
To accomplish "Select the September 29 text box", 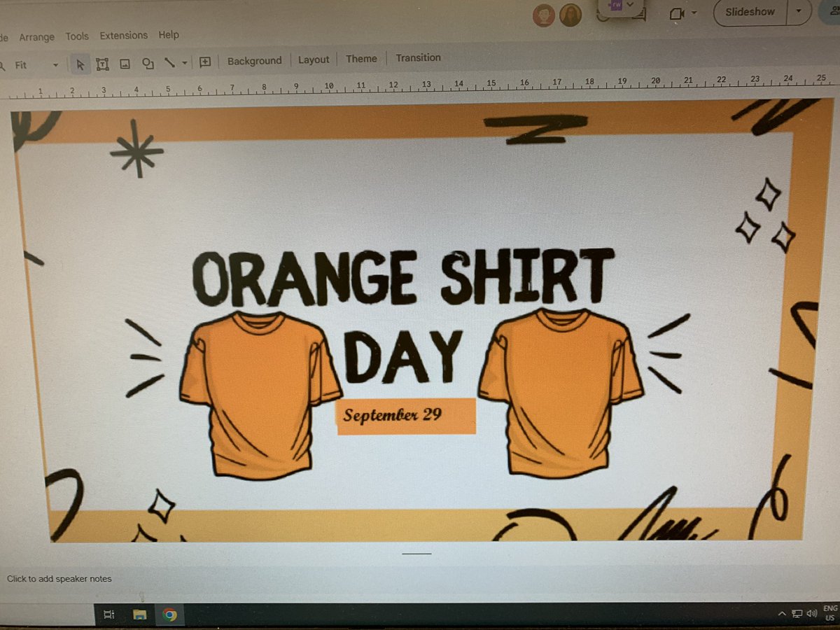I will click(406, 416).
